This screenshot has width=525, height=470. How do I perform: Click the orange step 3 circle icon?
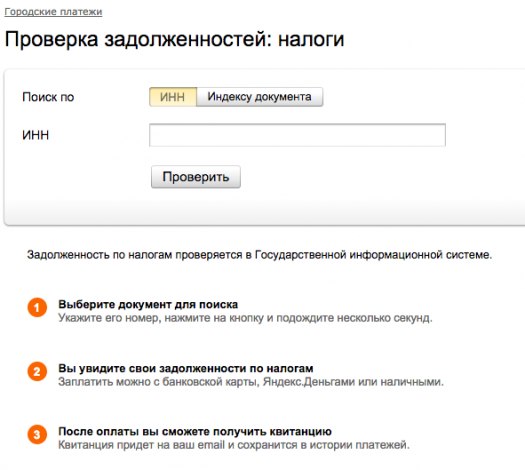pyautogui.click(x=37, y=435)
